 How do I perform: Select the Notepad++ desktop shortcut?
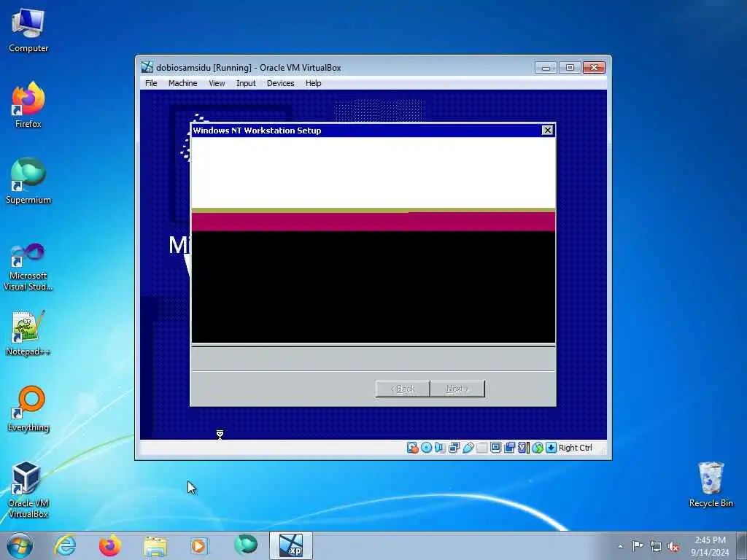coord(28,333)
